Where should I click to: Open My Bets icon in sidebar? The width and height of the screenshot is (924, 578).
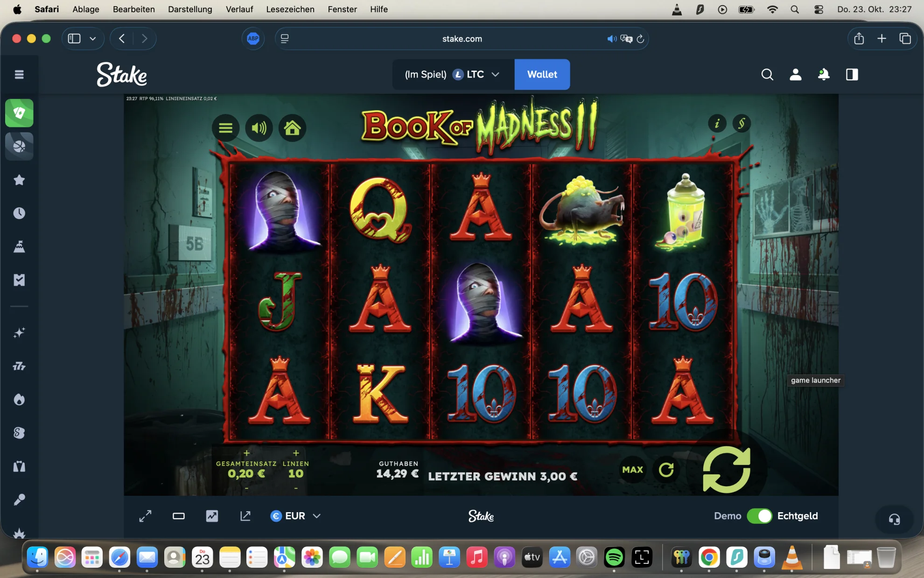point(19,280)
